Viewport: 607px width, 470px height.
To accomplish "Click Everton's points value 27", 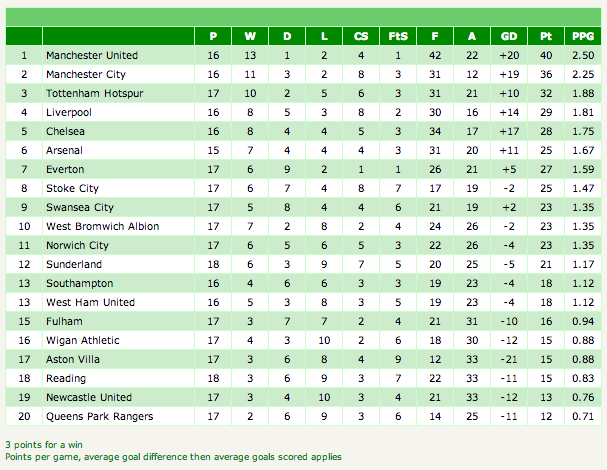I will 546,169.
